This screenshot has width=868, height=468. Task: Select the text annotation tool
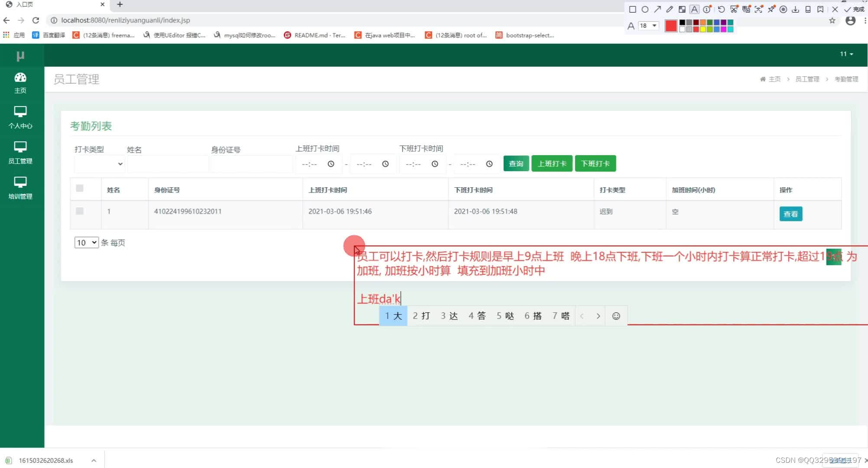coord(694,10)
